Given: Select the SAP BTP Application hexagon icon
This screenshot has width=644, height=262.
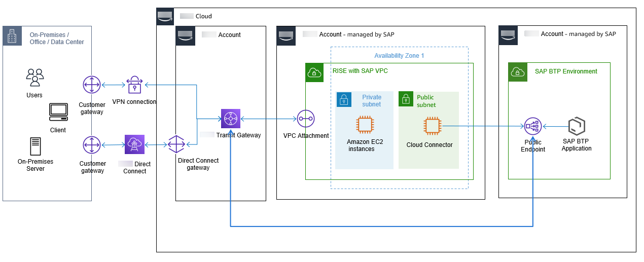Looking at the screenshot, I should (x=577, y=126).
